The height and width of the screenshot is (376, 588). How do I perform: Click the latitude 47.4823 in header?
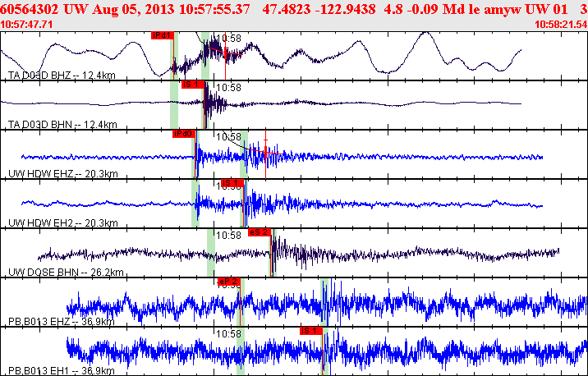tap(287, 9)
